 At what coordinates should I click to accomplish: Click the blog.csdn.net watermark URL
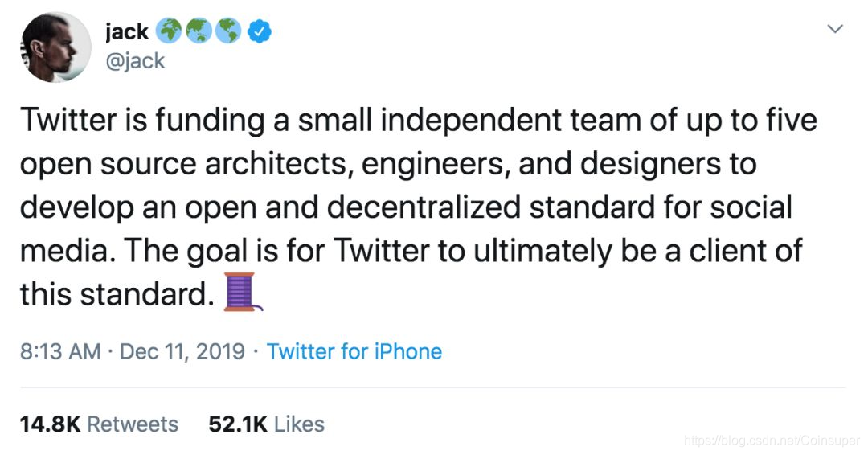point(772,441)
